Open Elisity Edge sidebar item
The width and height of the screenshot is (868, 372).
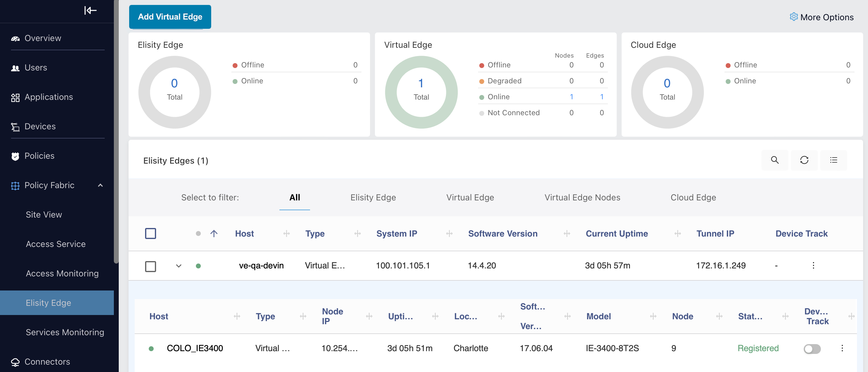(x=57, y=302)
